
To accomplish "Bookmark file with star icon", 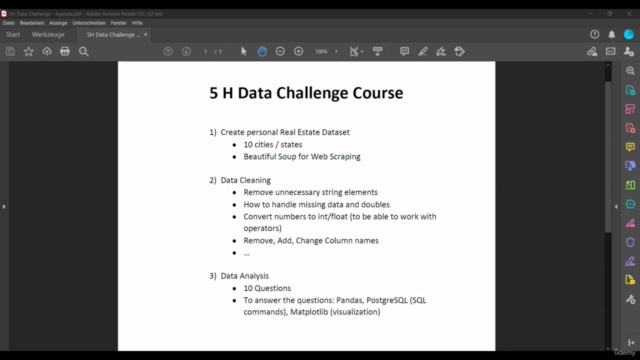I will tap(29, 51).
